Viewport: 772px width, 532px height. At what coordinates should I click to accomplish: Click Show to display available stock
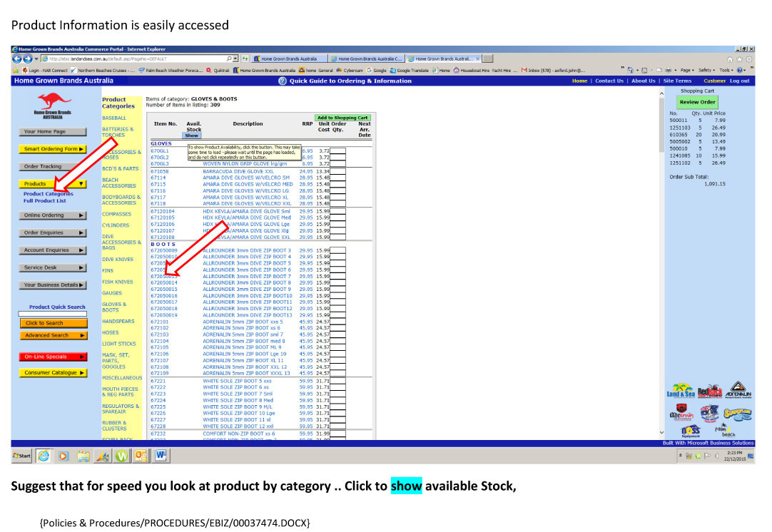point(192,135)
